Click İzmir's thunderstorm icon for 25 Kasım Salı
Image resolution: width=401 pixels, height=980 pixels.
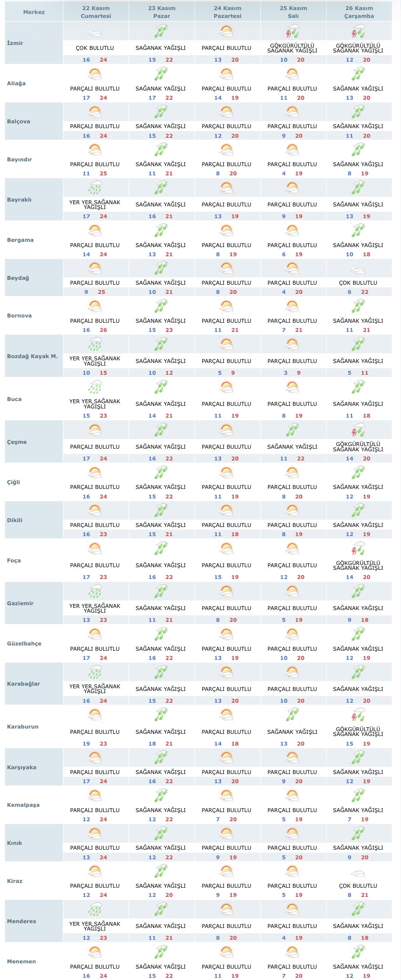(x=292, y=32)
